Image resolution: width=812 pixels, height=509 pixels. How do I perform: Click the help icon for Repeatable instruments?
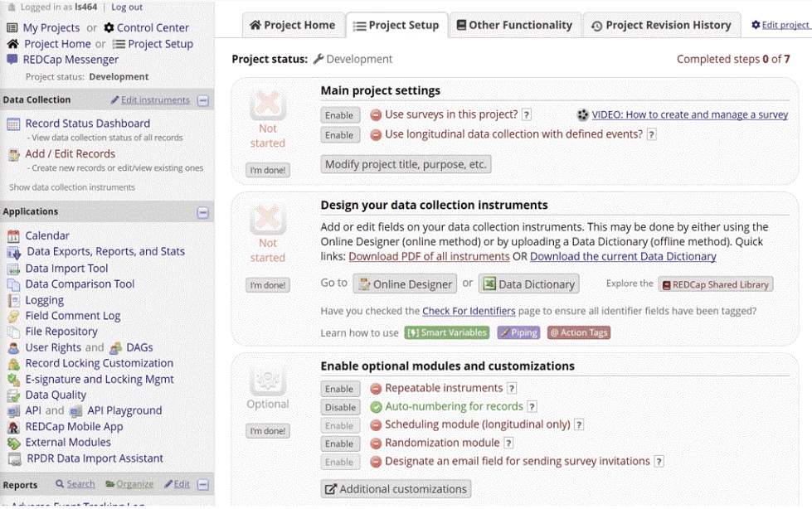point(512,388)
